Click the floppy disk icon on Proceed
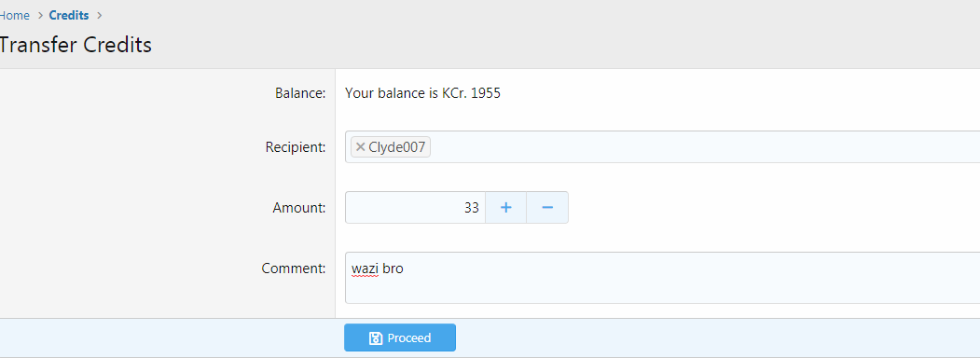 376,338
